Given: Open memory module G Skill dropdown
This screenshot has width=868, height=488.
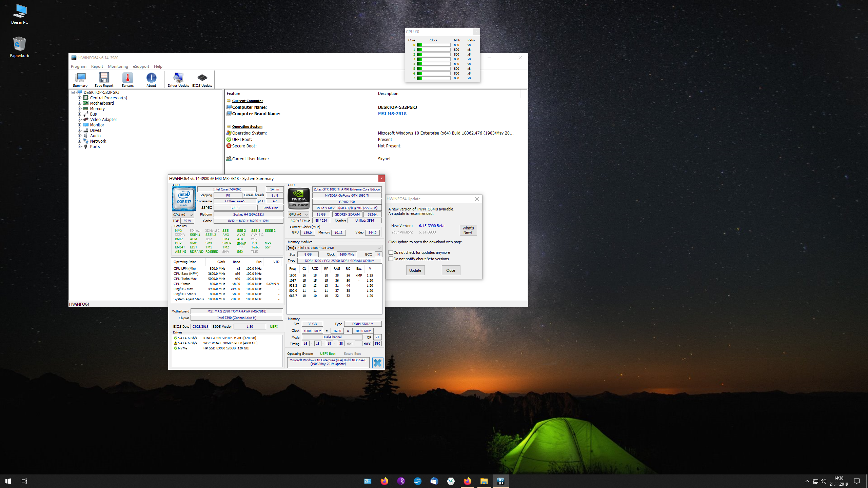Looking at the screenshot, I should pyautogui.click(x=334, y=248).
